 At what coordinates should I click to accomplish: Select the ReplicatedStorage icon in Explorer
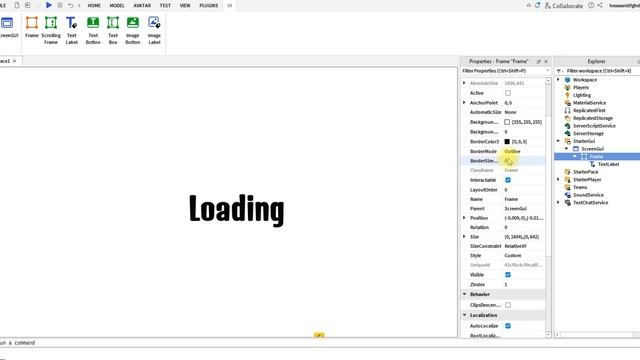[x=567, y=118]
